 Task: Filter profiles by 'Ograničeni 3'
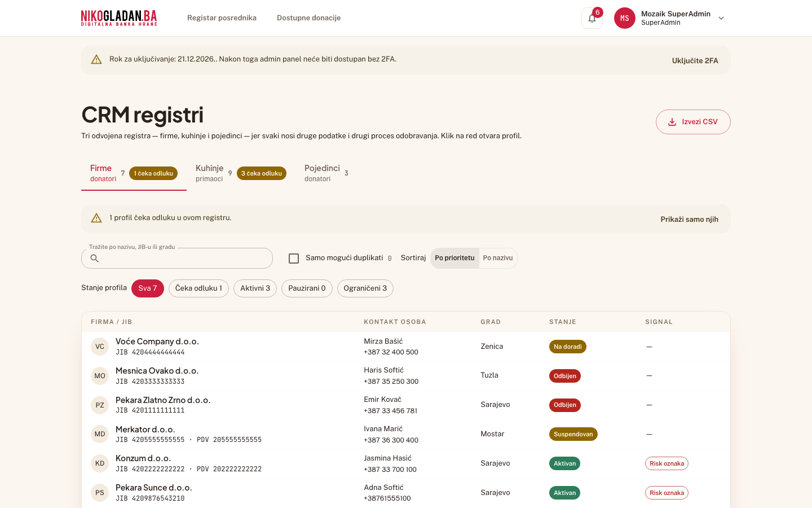365,288
